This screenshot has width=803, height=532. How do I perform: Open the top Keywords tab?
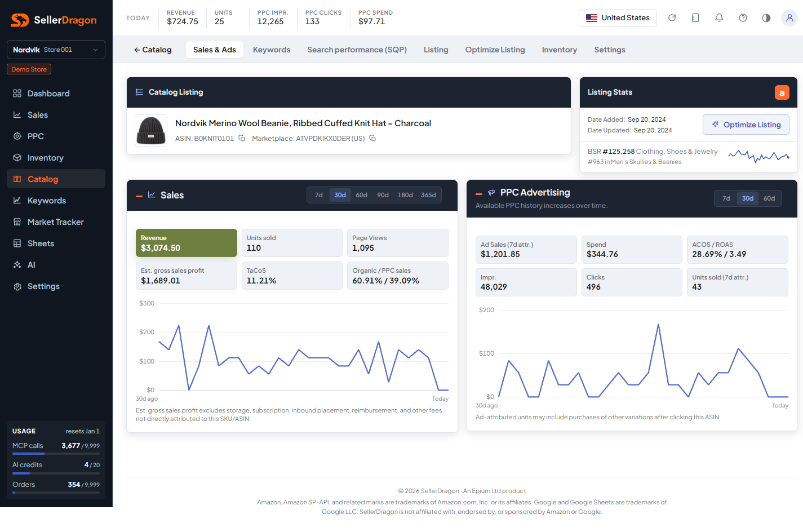click(x=272, y=50)
